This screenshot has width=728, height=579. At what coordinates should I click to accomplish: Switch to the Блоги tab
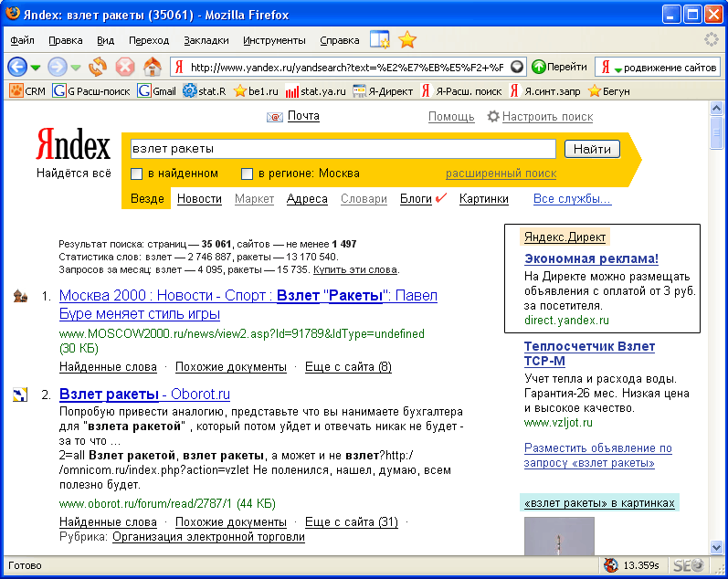(x=416, y=199)
